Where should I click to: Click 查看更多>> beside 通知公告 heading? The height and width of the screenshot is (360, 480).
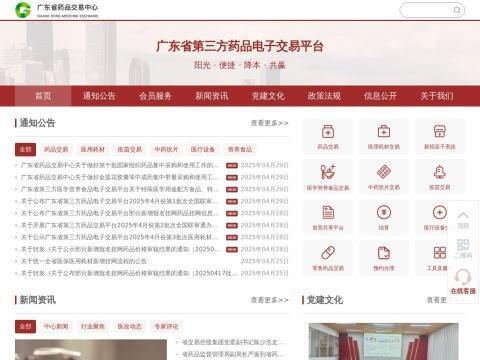(x=270, y=123)
